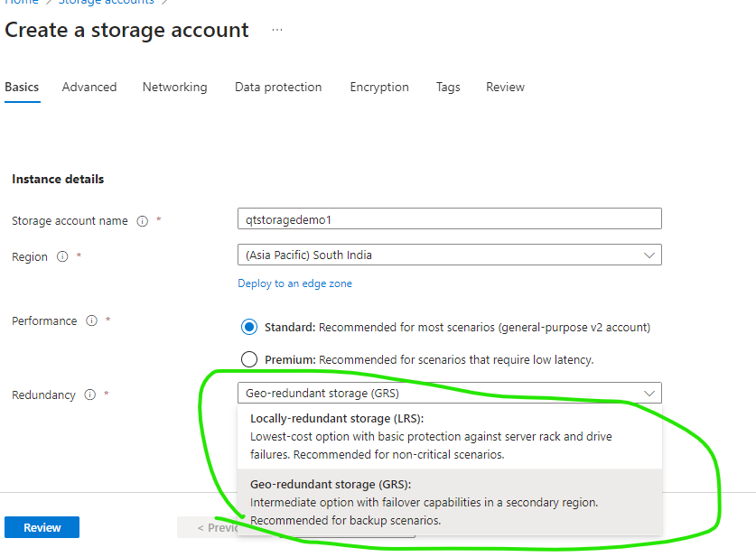Click the Instance details heading

point(58,180)
